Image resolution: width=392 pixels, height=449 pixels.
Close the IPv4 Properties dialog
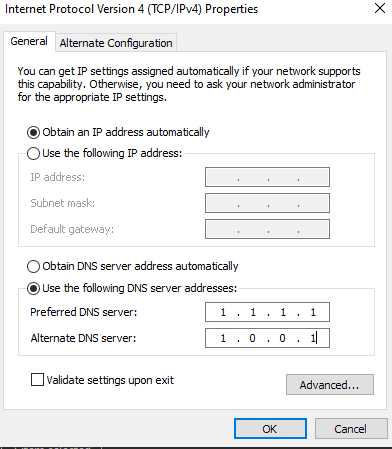[380, 8]
